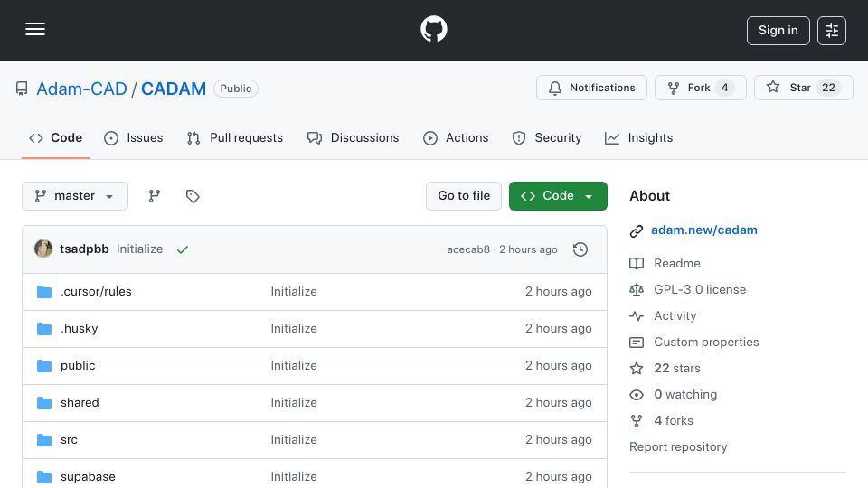The height and width of the screenshot is (488, 868).
Task: Switch to the Code tab
Action: (x=55, y=137)
